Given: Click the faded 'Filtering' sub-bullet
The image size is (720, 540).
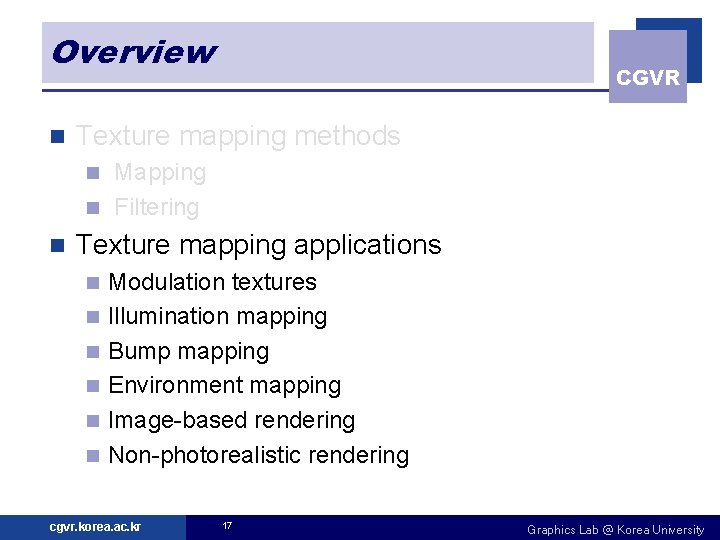Looking at the screenshot, I should tap(157, 207).
